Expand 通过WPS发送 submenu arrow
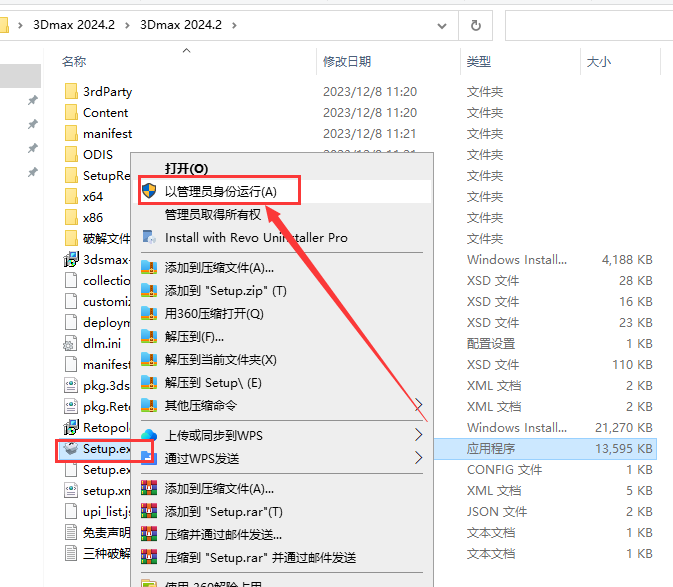Screen dimensions: 673x587 [x=419, y=458]
